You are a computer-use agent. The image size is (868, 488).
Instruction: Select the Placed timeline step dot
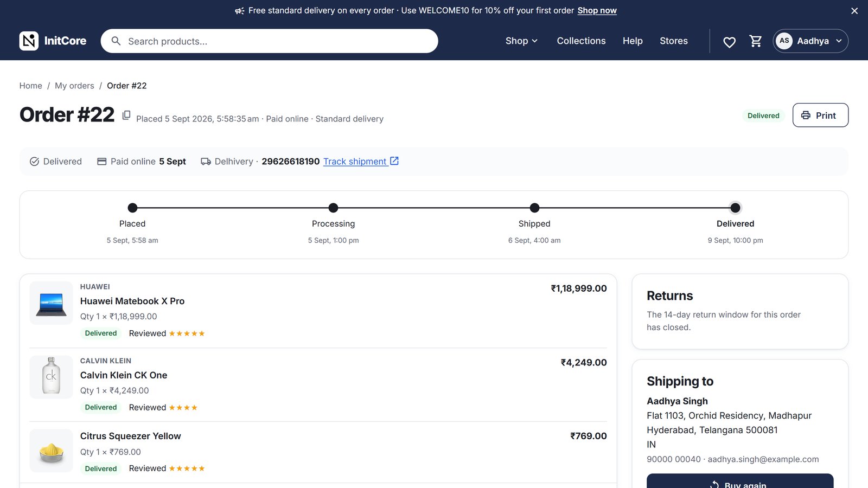(132, 208)
